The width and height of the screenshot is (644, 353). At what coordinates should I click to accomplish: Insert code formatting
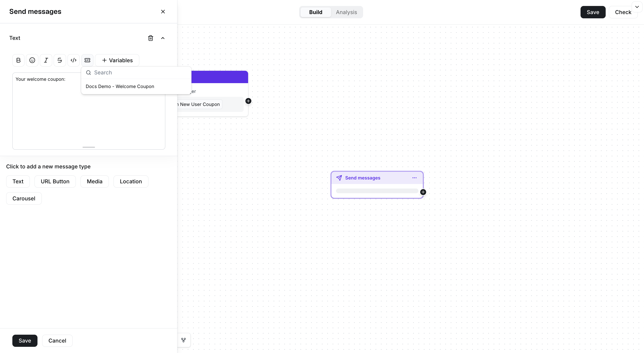[73, 60]
